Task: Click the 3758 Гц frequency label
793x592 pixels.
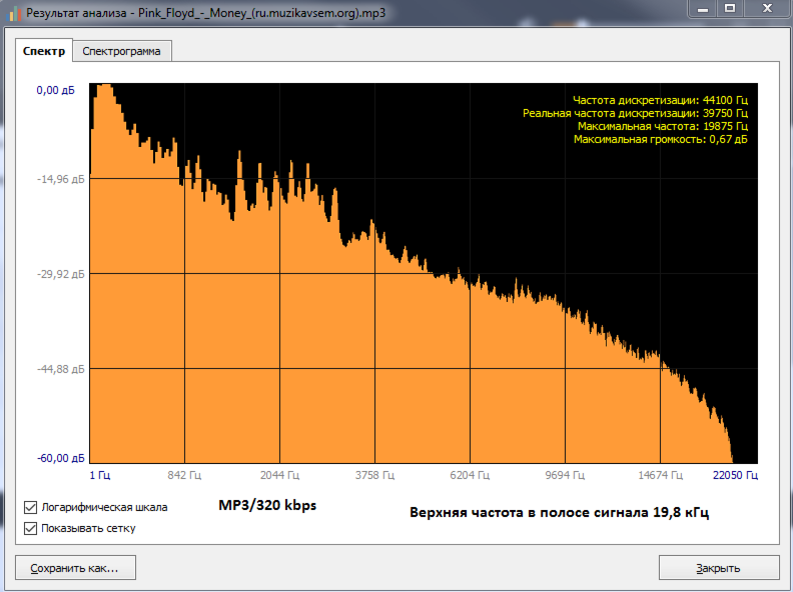Action: [x=375, y=475]
